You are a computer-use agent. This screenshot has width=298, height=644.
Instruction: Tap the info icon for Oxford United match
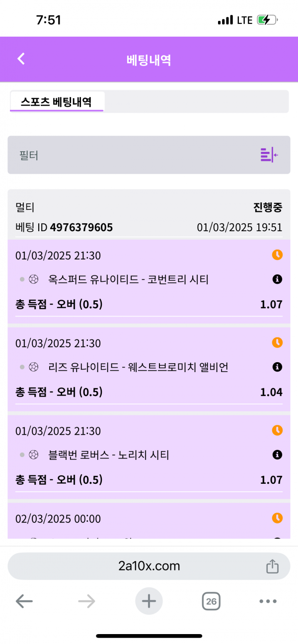point(278,279)
